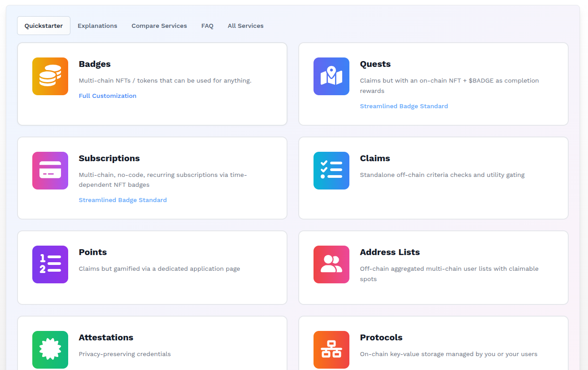Click the Claims card heading
This screenshot has height=370, width=588.
(x=375, y=159)
